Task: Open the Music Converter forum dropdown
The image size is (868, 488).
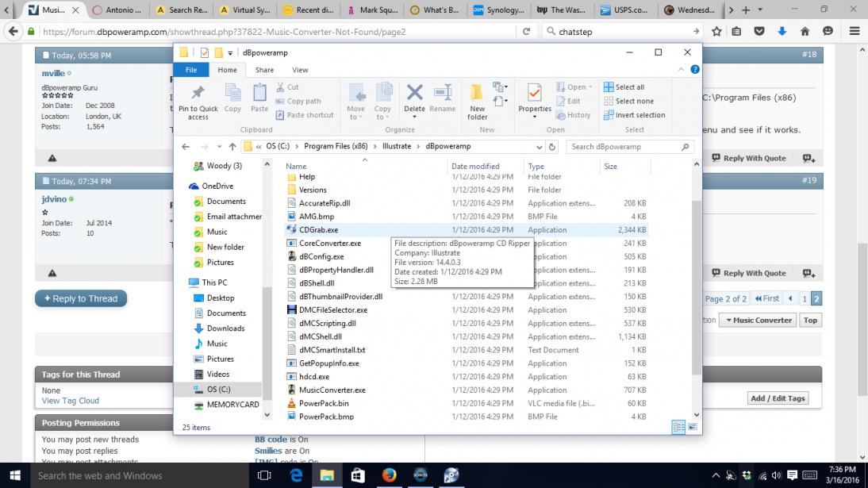Action: coord(756,321)
